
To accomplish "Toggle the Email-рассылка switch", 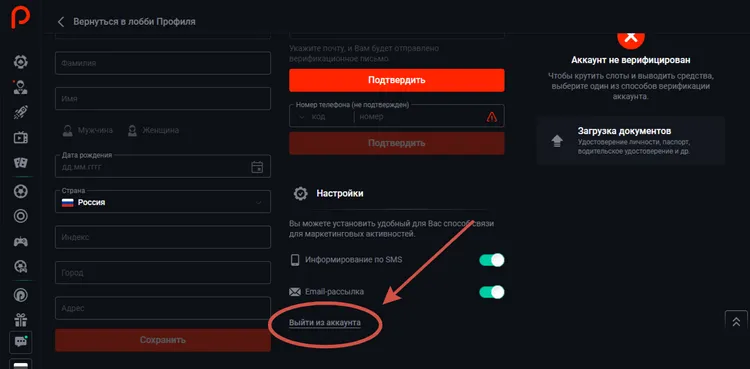I will click(x=492, y=292).
